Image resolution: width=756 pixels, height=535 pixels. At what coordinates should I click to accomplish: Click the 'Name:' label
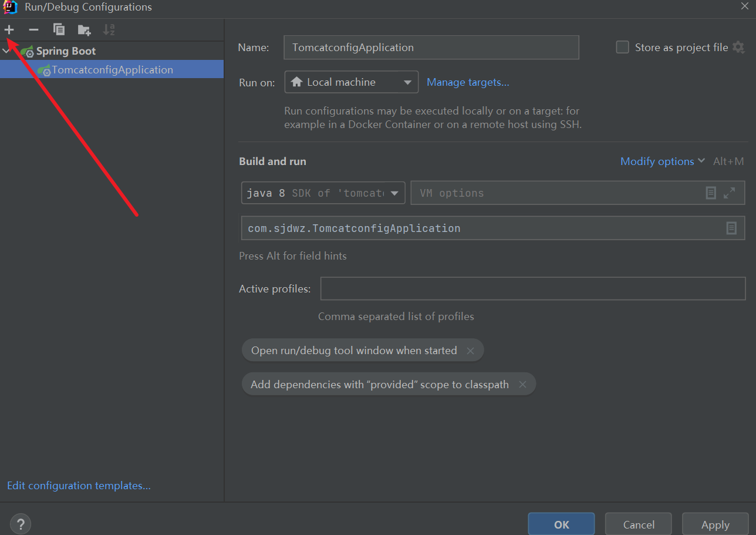pyautogui.click(x=254, y=48)
